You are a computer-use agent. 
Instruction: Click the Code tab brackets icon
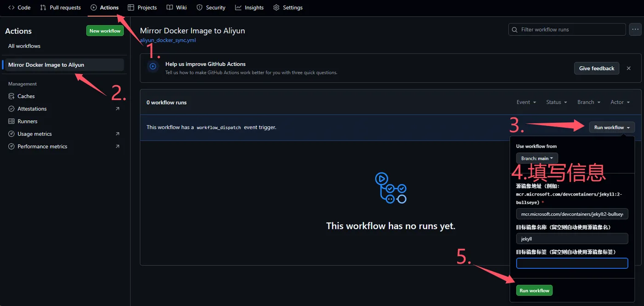(x=11, y=7)
